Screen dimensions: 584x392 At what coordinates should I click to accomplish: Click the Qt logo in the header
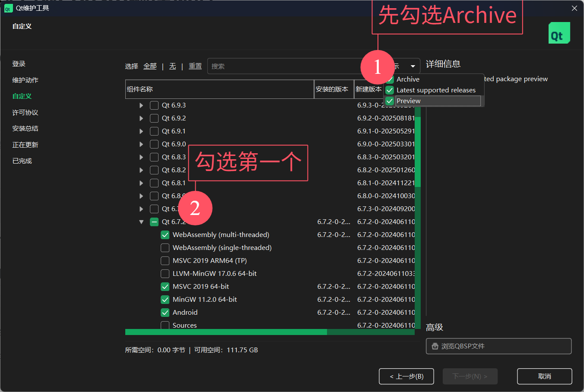point(559,33)
